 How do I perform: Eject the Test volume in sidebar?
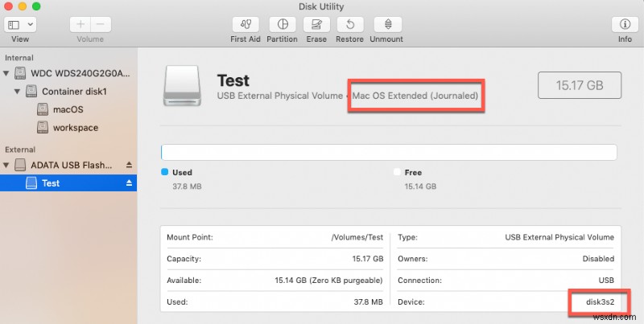coord(129,183)
